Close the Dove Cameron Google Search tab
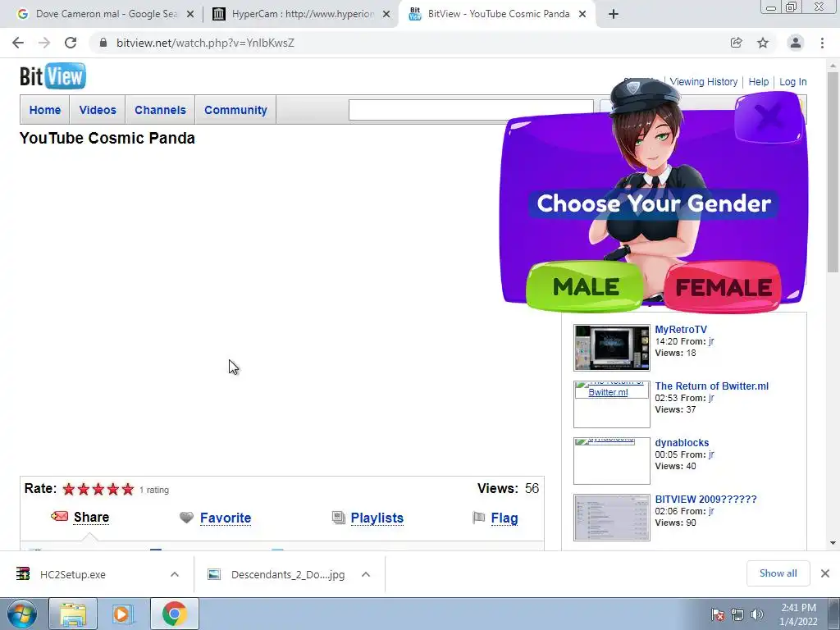840x630 pixels. (x=190, y=15)
